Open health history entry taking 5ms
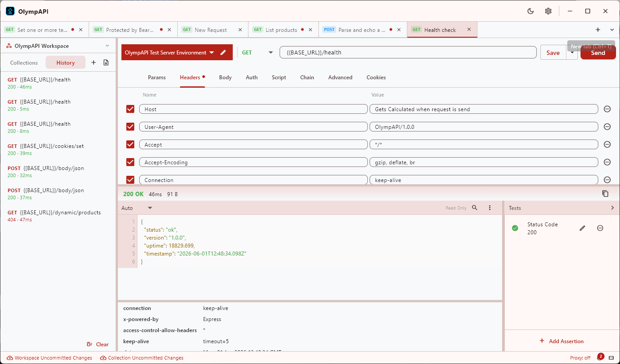This screenshot has height=364, width=620. (58, 105)
